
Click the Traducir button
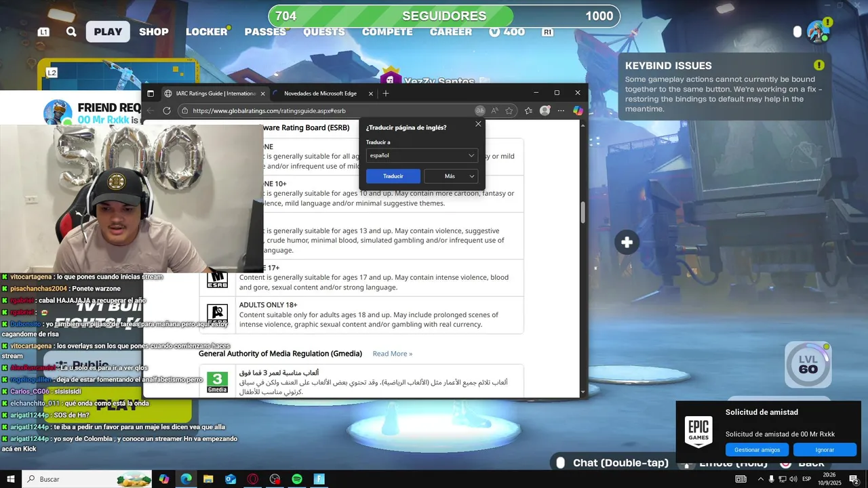tap(393, 176)
